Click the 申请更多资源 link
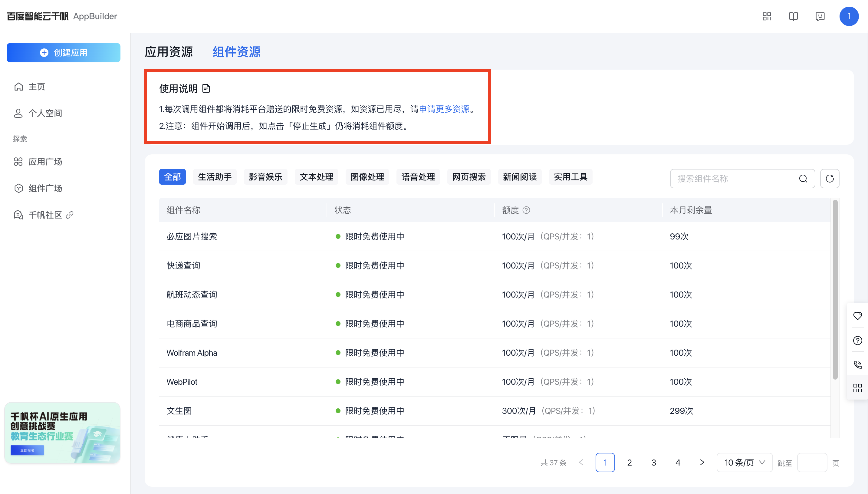This screenshot has width=868, height=494. coord(444,109)
